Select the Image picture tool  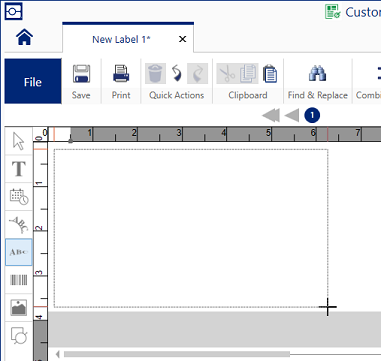[x=18, y=307]
